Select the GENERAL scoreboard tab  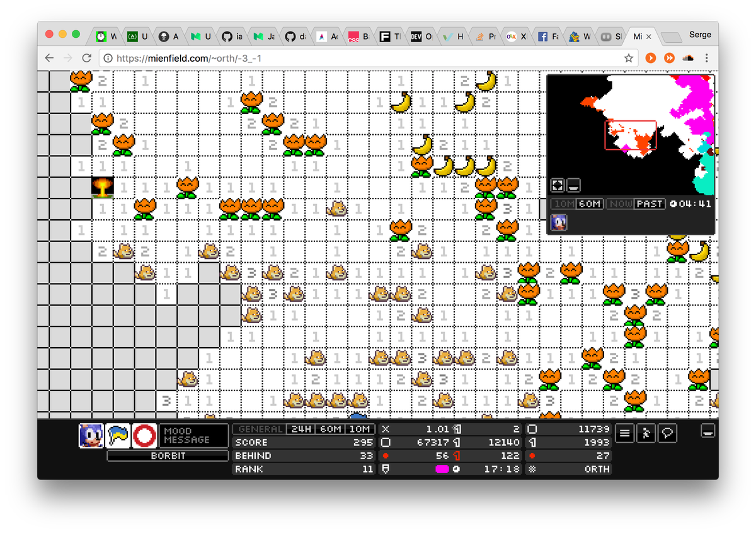click(260, 429)
